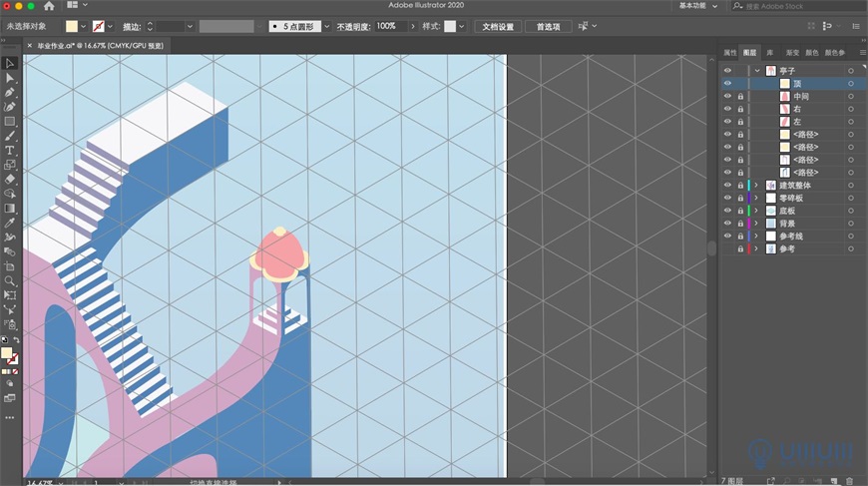The image size is (868, 486).
Task: Click the search Adobe Stock magnifier icon
Action: click(737, 6)
